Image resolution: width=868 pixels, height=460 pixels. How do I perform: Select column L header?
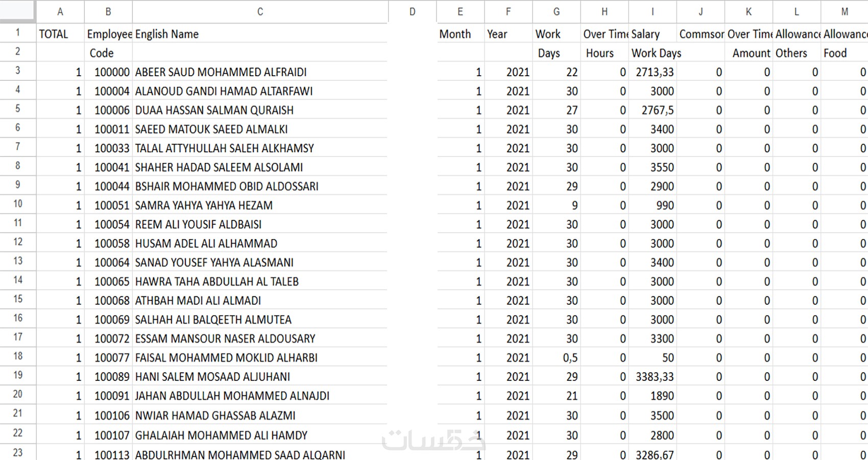pyautogui.click(x=796, y=12)
